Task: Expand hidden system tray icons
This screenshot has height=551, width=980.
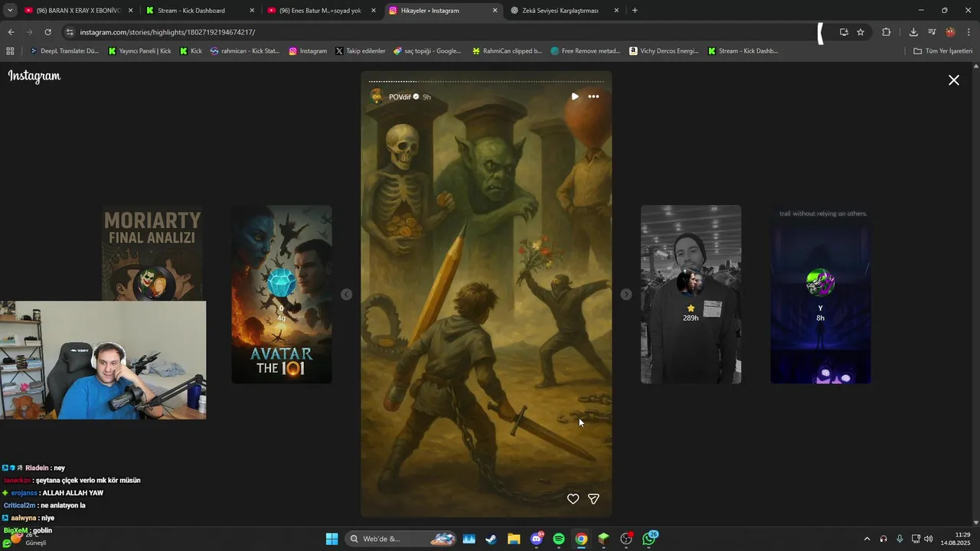Action: click(867, 539)
